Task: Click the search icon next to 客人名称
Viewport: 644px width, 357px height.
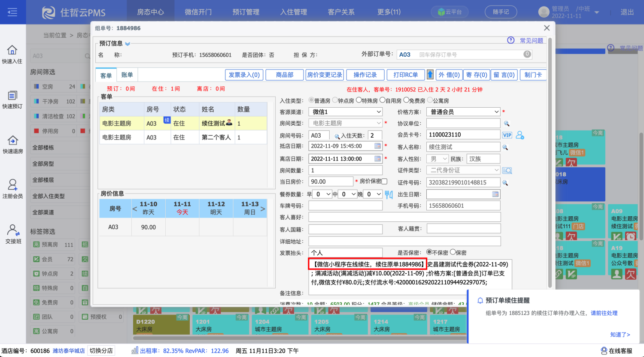Action: click(x=505, y=147)
